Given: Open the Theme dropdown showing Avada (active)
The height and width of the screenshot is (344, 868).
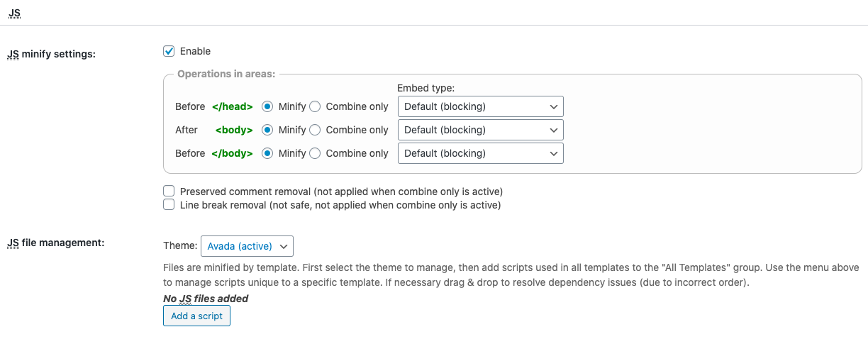Looking at the screenshot, I should (247, 246).
